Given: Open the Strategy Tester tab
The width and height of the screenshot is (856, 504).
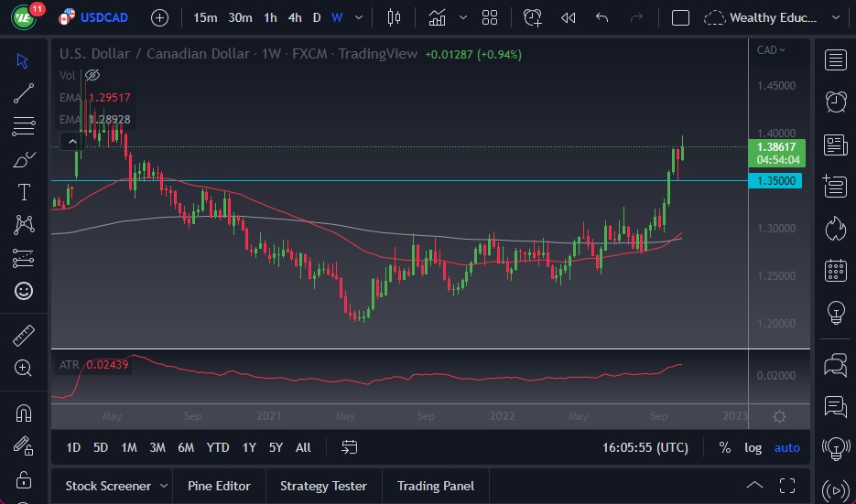Looking at the screenshot, I should tap(323, 486).
